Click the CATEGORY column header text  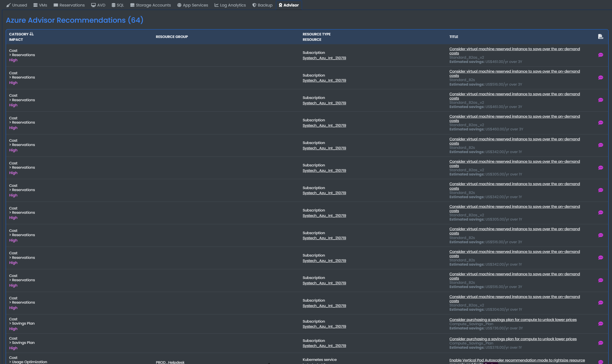(x=19, y=34)
